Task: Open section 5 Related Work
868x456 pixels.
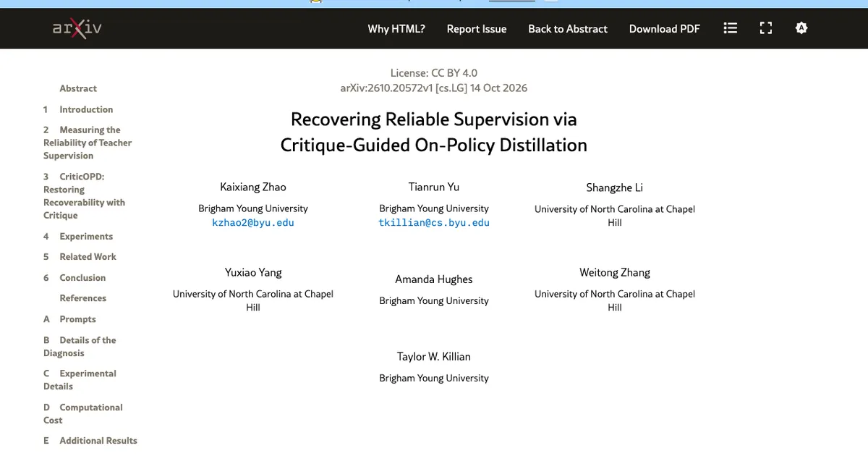Action: (80, 256)
